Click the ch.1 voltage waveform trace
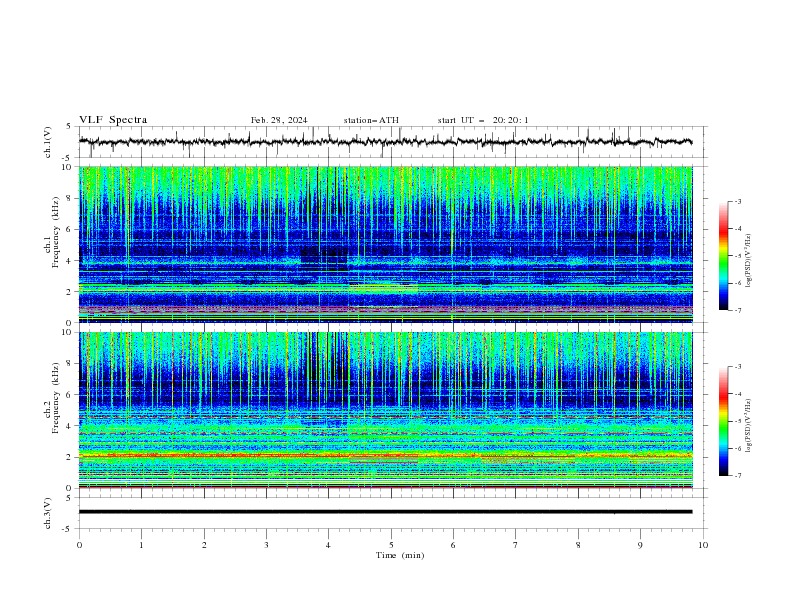Image resolution: width=792 pixels, height=612 pixels. [x=385, y=142]
